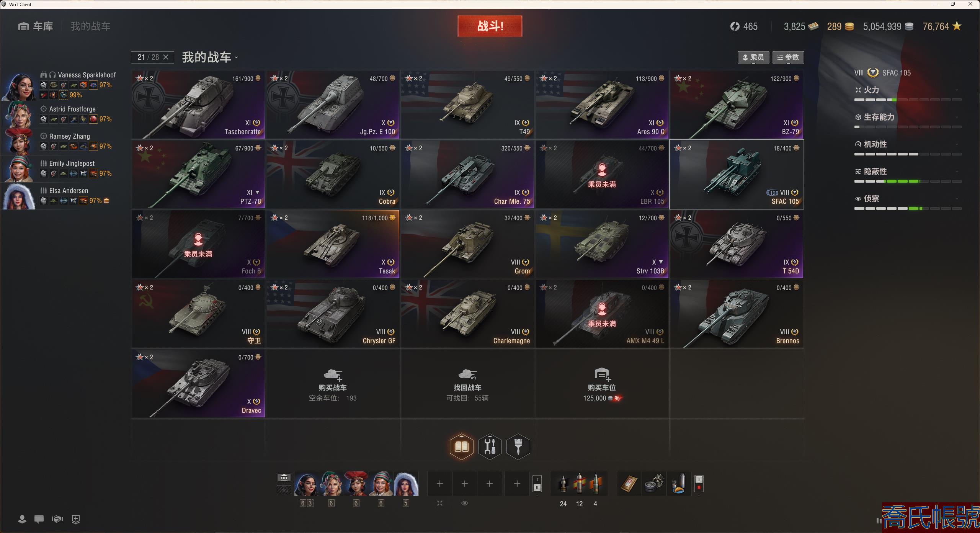Open the wrench and screwdriver maintenance icon
Image resolution: width=980 pixels, height=533 pixels.
coord(490,446)
